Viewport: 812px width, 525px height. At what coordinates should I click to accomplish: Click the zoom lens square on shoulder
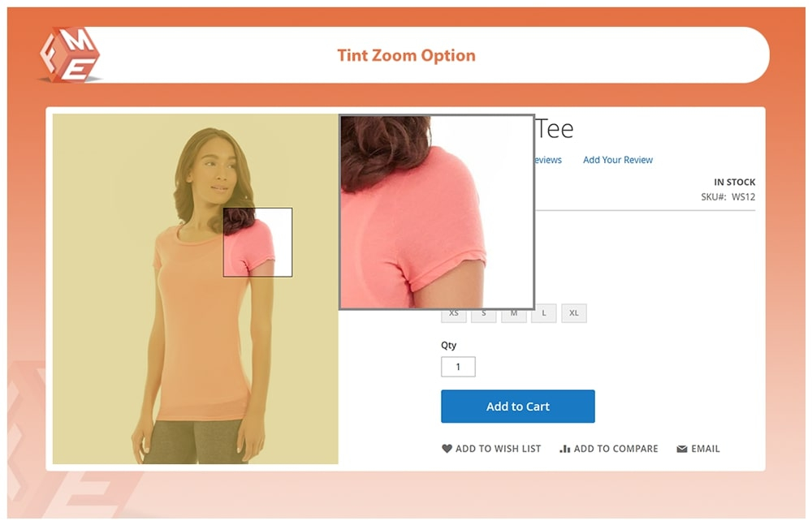pos(258,243)
